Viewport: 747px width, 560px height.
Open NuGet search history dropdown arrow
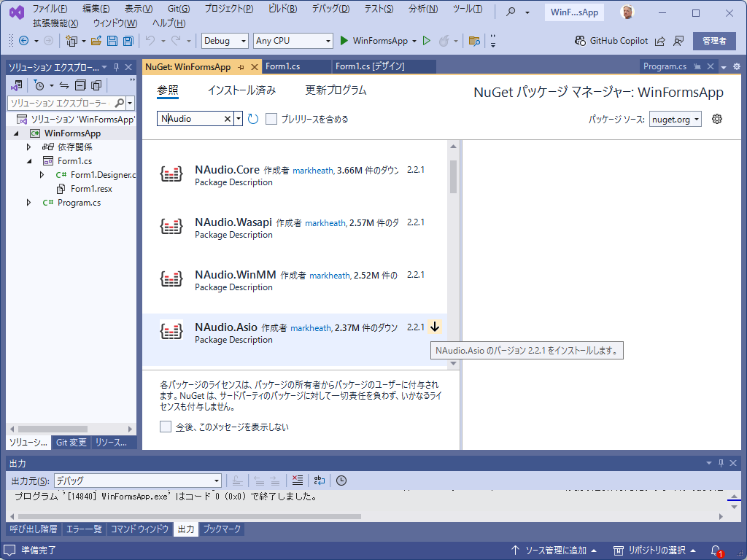(x=239, y=119)
